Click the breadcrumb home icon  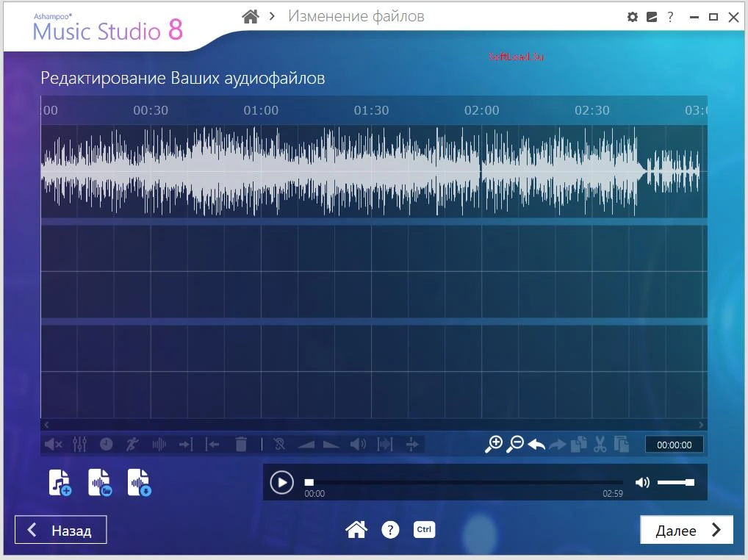click(251, 17)
